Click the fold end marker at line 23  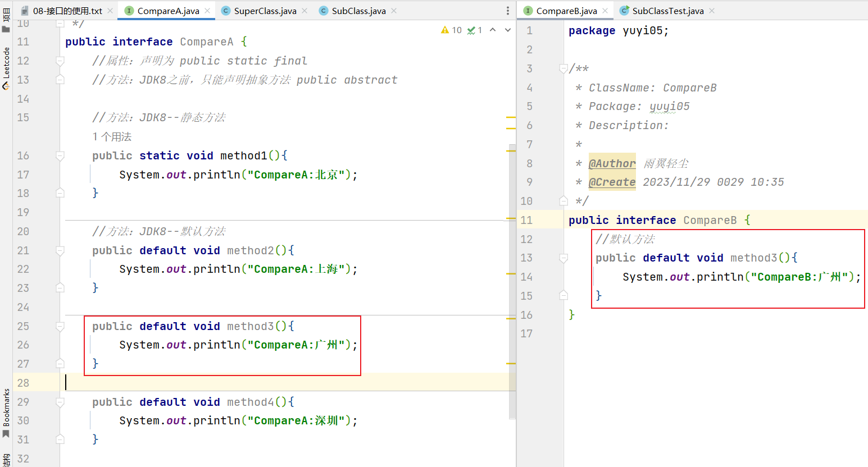(x=60, y=288)
